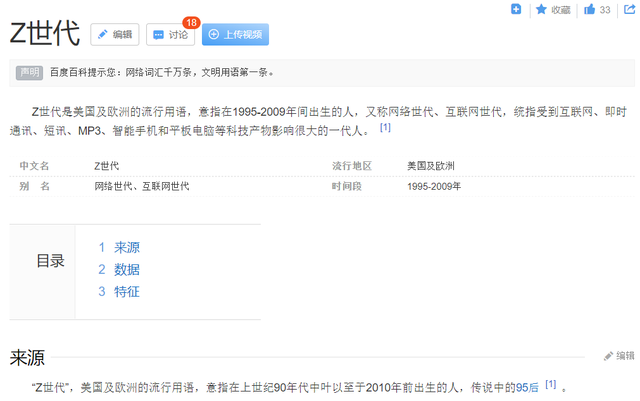Click the Z世代 page title

click(x=44, y=33)
